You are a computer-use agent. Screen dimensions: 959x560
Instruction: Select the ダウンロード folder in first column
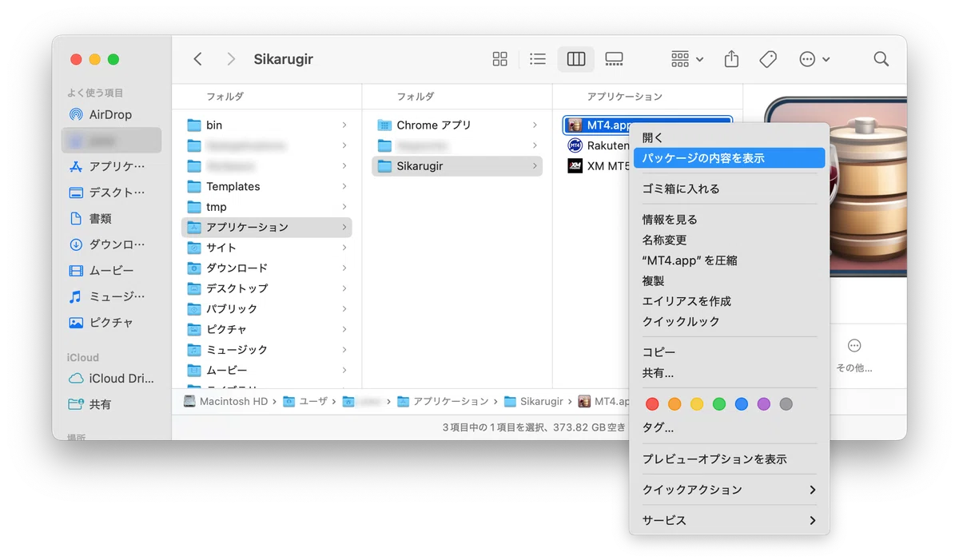point(267,268)
